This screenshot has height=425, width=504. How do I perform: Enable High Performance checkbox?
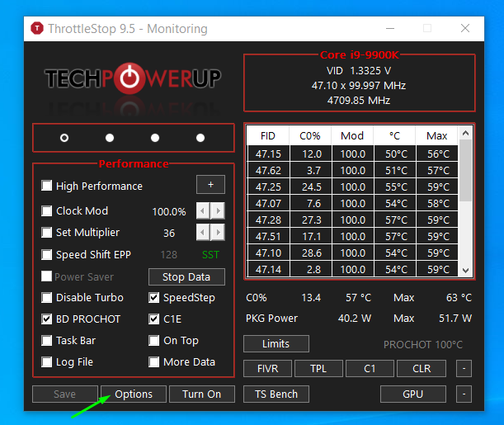coord(47,186)
